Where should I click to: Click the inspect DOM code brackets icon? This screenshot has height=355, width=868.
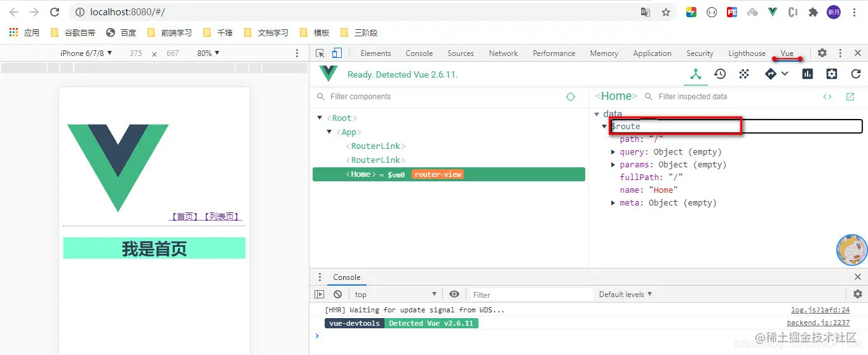point(827,97)
